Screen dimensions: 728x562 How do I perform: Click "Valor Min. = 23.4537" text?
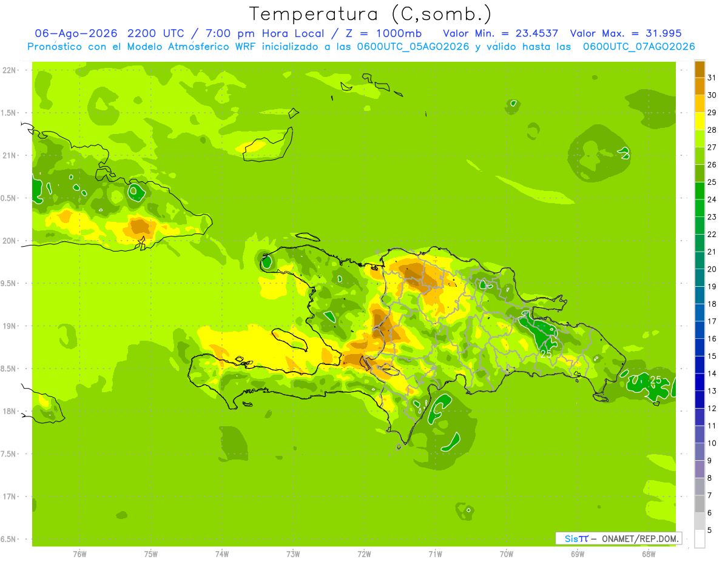500,33
